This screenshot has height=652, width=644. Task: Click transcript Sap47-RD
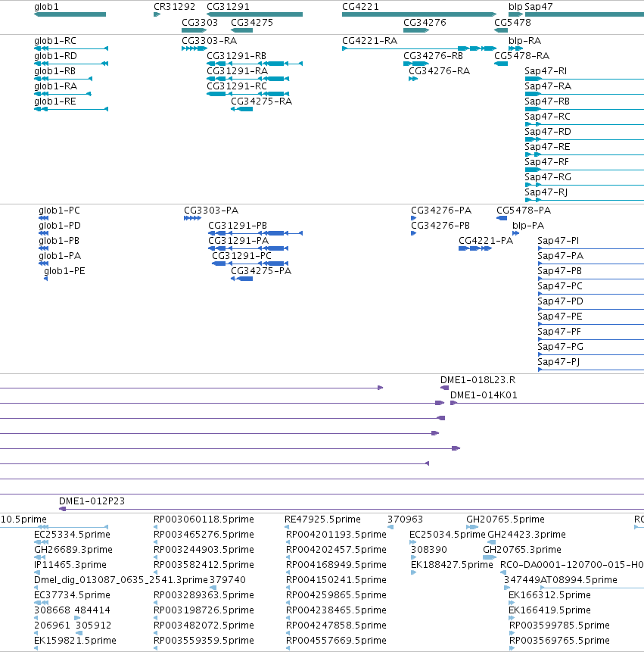548,132
